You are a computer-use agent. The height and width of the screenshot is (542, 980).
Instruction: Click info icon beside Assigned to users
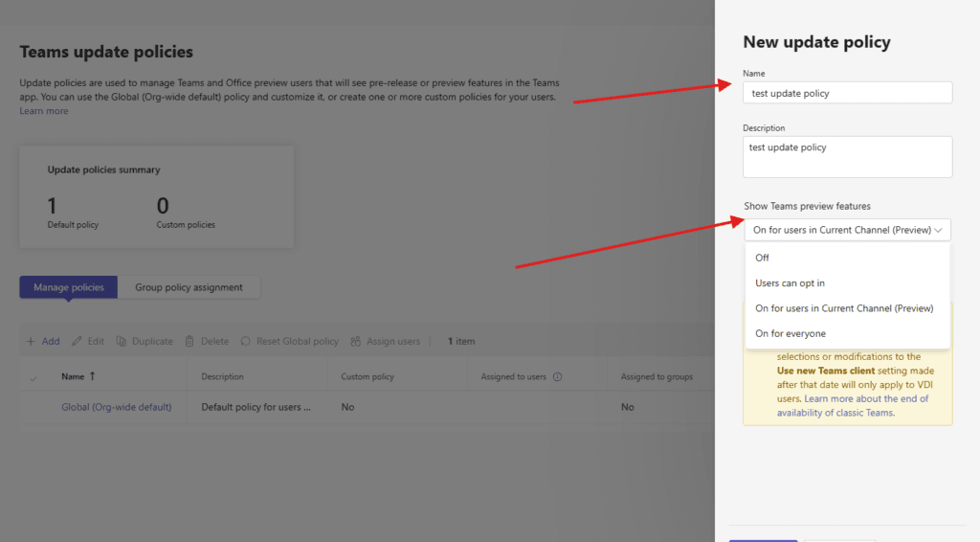click(x=557, y=377)
